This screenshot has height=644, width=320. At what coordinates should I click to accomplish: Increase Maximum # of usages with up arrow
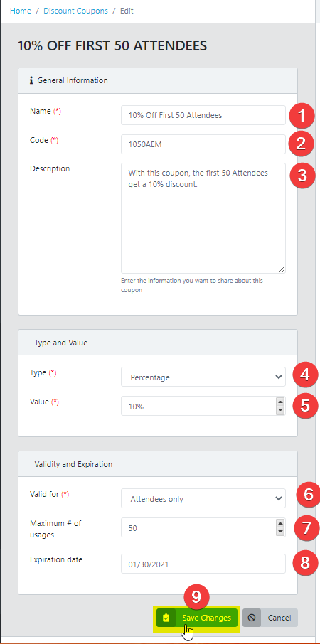click(281, 523)
